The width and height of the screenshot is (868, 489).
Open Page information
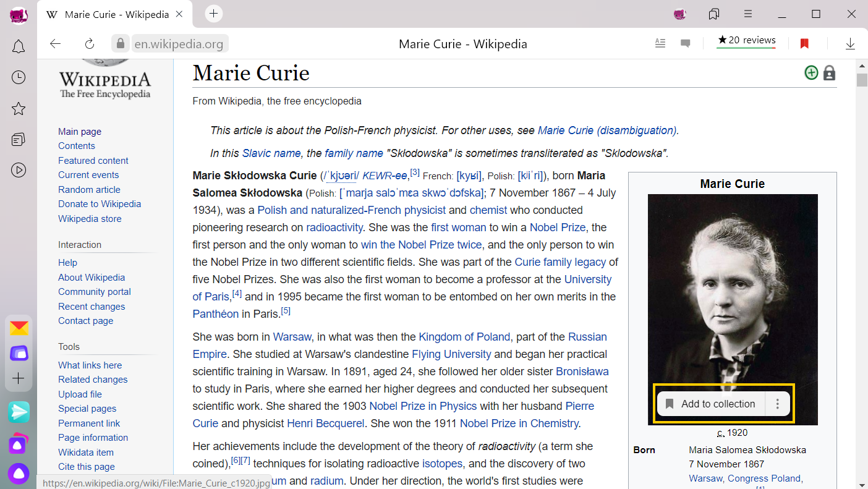(93, 438)
